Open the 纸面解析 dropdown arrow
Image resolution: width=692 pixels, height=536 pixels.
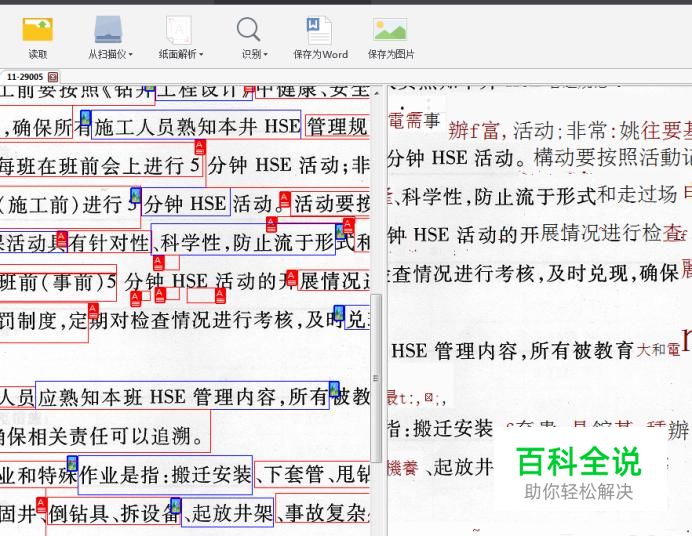(201, 55)
